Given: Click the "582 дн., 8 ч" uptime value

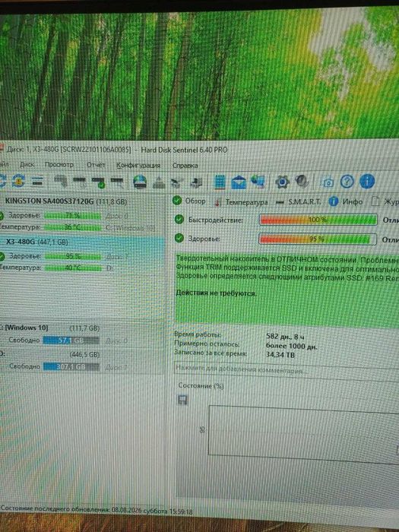Looking at the screenshot, I should (285, 337).
